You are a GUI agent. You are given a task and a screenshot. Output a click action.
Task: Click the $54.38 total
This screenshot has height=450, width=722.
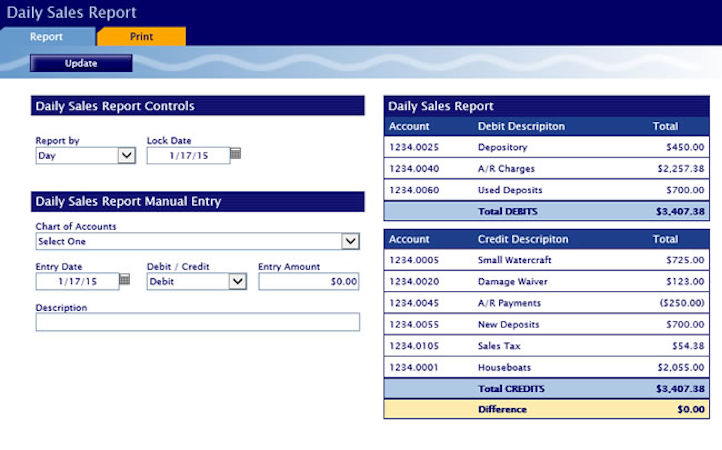pyautogui.click(x=688, y=345)
